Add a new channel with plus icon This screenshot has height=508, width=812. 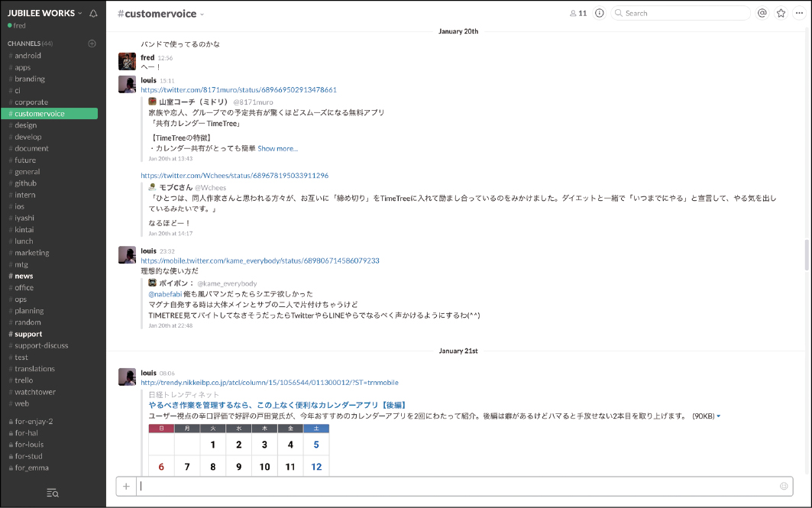[92, 44]
